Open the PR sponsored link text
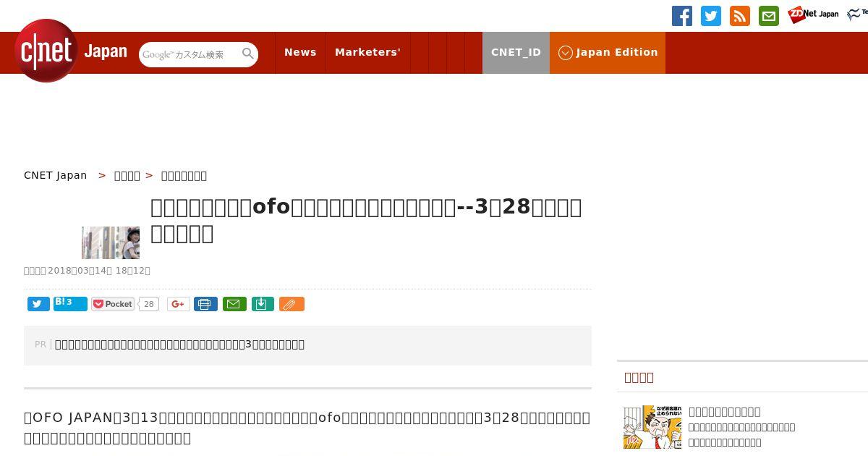The width and height of the screenshot is (868, 456). point(179,345)
